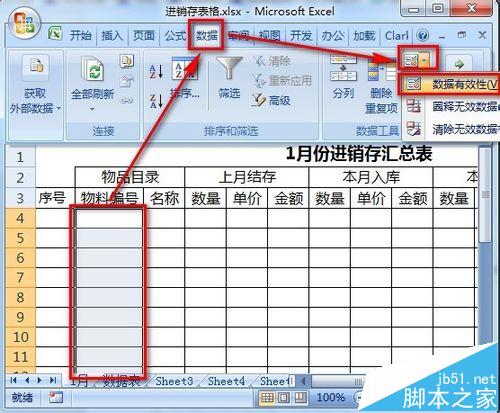Switch to the 数据表 sheet tab
The image size is (500, 413).
(121, 381)
